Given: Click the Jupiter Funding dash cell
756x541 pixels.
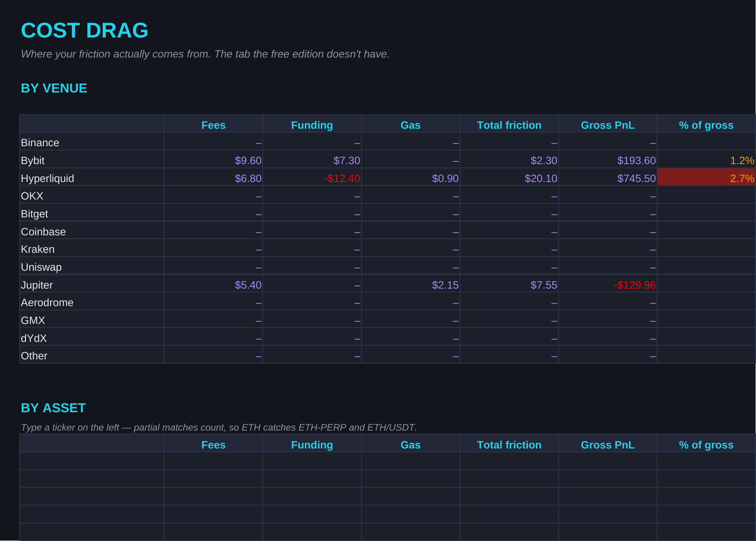Looking at the screenshot, I should pos(312,283).
